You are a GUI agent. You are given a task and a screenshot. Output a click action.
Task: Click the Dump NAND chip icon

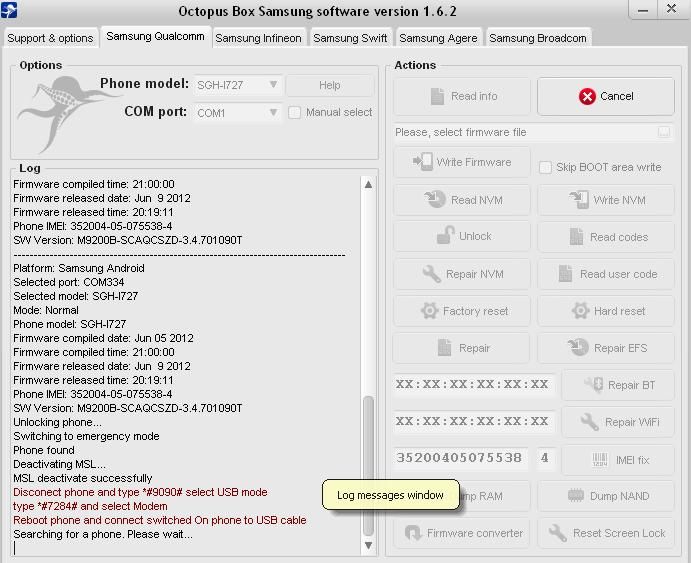click(576, 496)
